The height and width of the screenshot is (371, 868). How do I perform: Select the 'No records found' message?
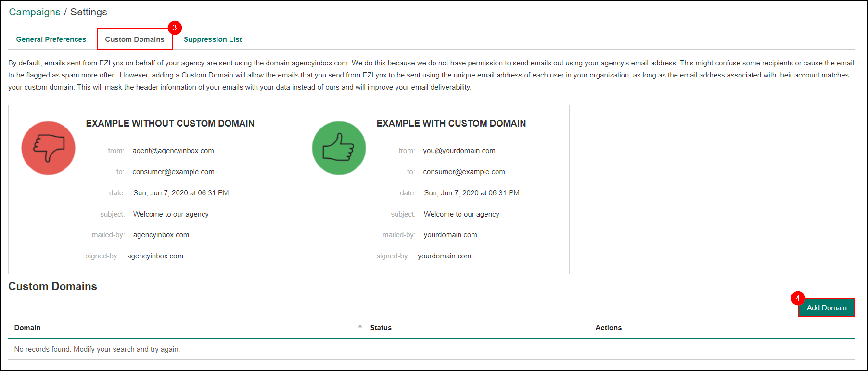pyautogui.click(x=97, y=349)
